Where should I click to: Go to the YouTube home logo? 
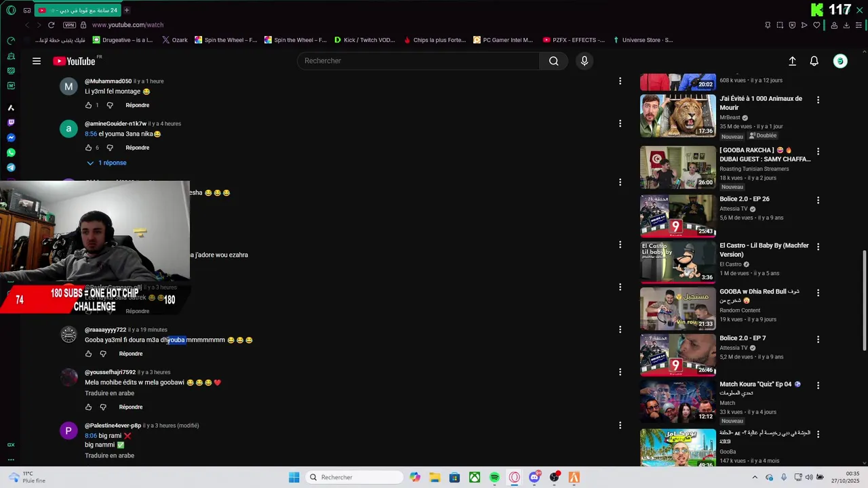74,61
